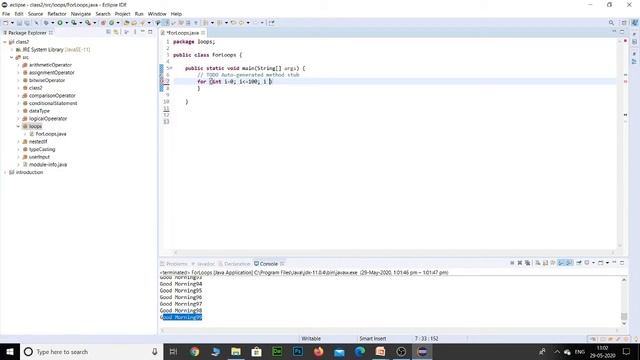The width and height of the screenshot is (640, 360).
Task: Click the Open Console icon
Action: [x=600, y=263]
